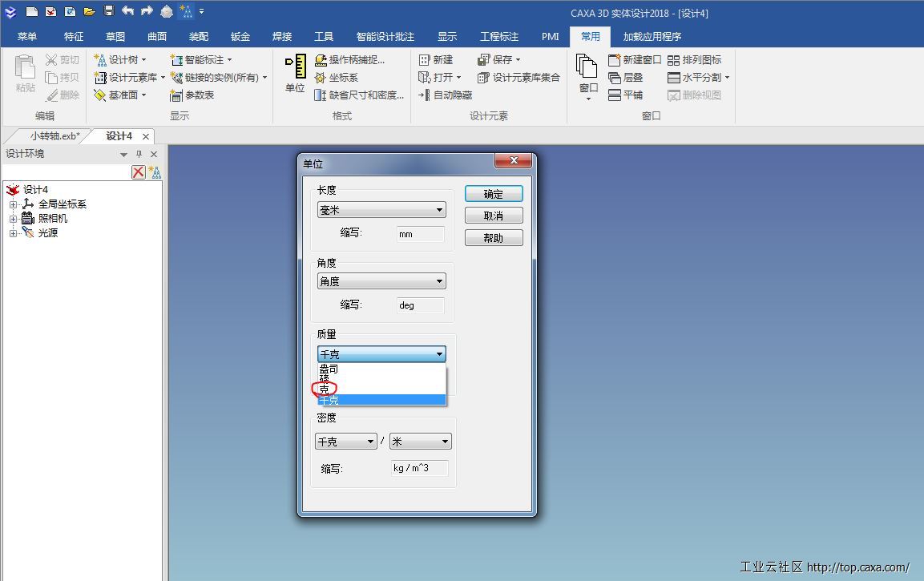Image resolution: width=924 pixels, height=581 pixels.
Task: Open the density mass 千克 dropdown
Action: 346,441
